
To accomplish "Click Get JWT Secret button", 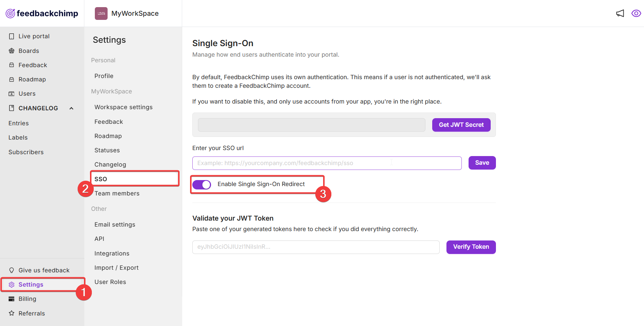I will click(461, 125).
